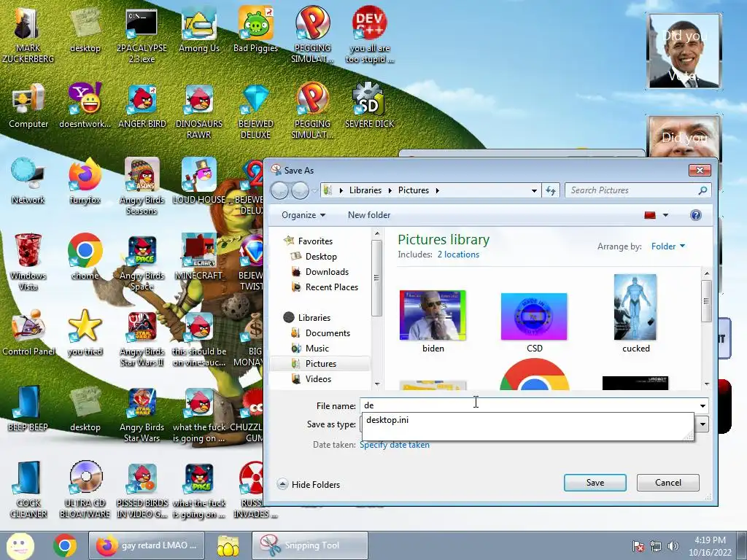This screenshot has height=560, width=747.
Task: Open the Arrange by Folder dropdown
Action: click(x=668, y=246)
